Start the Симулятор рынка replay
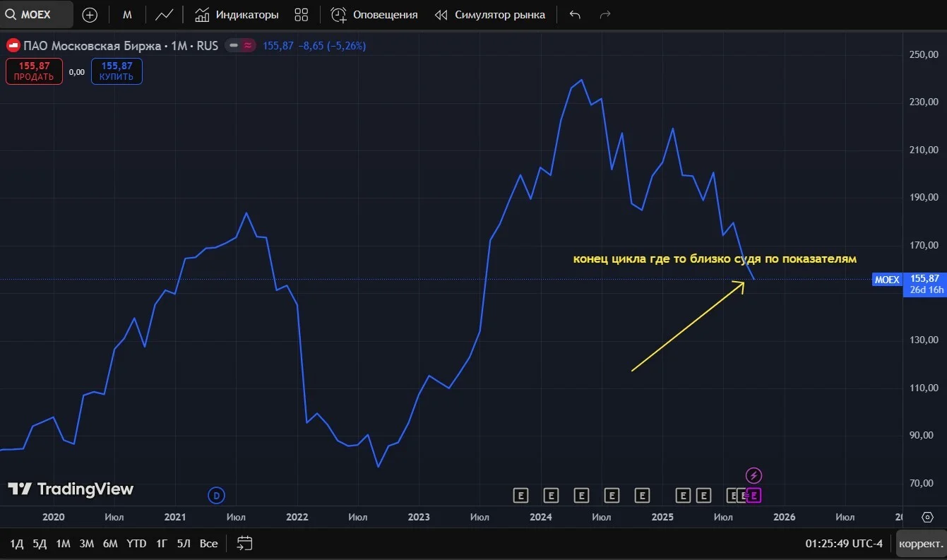This screenshot has width=947, height=560. (490, 15)
